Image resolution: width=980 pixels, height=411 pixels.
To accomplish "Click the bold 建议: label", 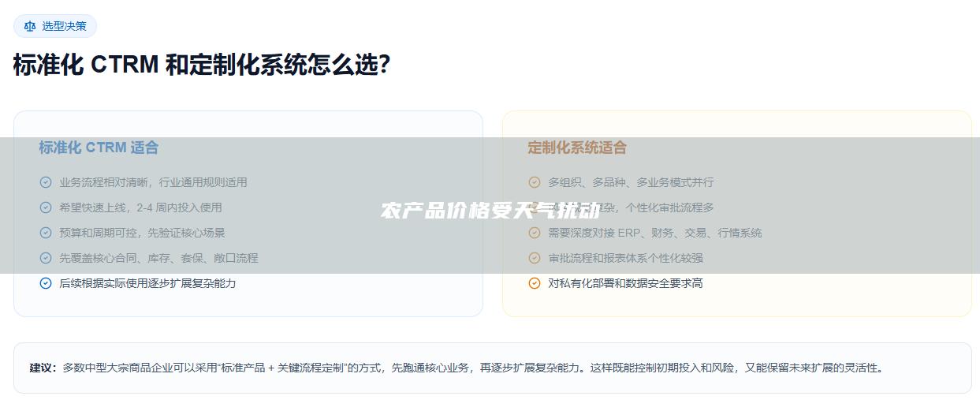I will [x=43, y=368].
